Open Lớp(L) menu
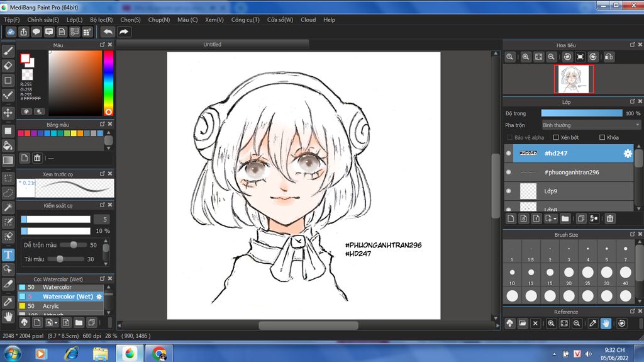 pyautogui.click(x=74, y=20)
